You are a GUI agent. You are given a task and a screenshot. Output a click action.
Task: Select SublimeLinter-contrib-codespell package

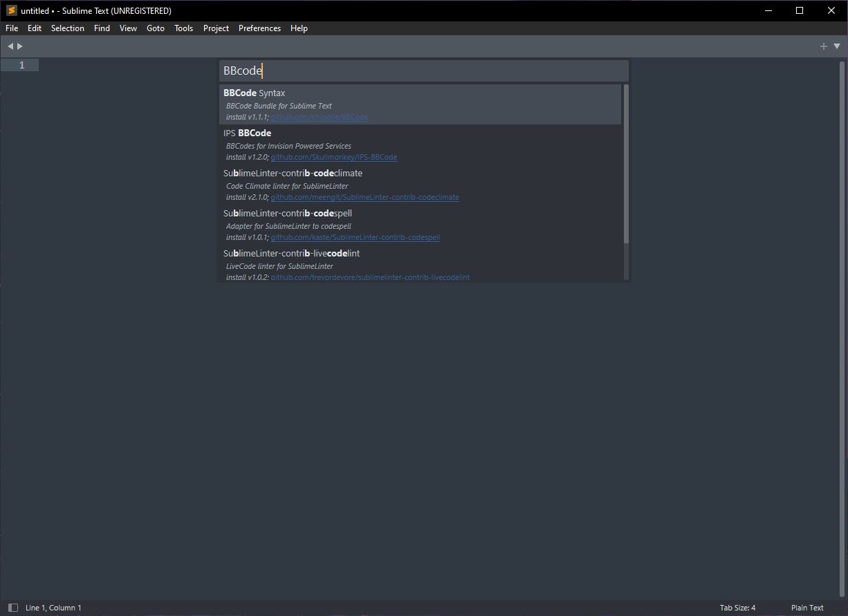pyautogui.click(x=421, y=225)
